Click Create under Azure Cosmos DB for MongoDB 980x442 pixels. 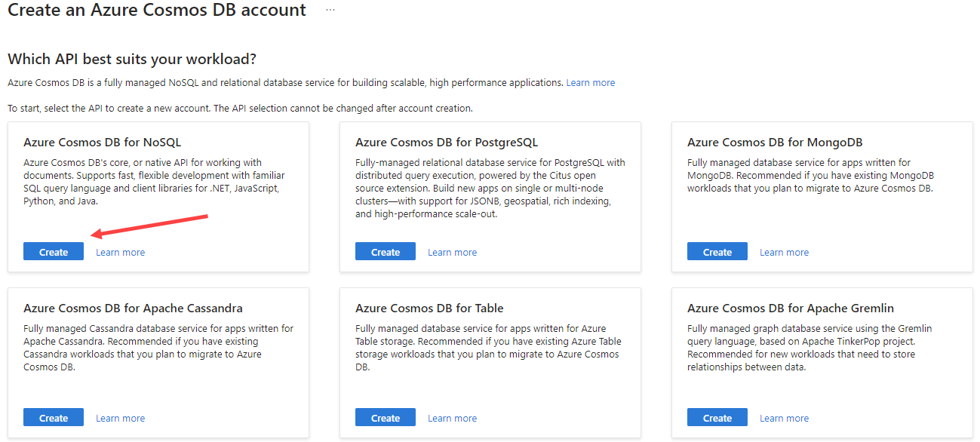pyautogui.click(x=717, y=252)
